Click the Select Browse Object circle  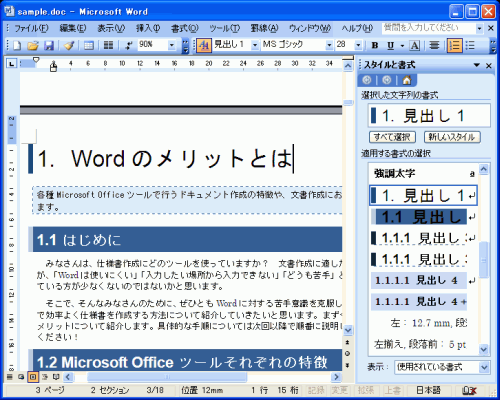[347, 354]
